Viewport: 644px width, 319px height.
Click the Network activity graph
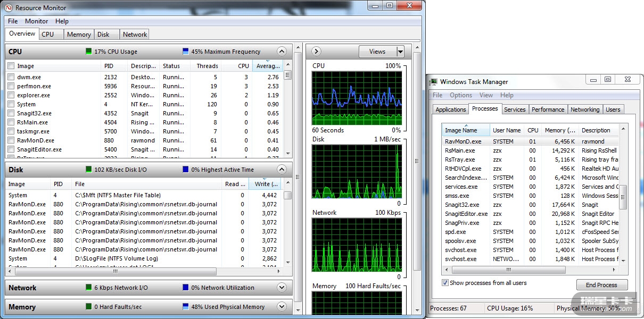(356, 245)
